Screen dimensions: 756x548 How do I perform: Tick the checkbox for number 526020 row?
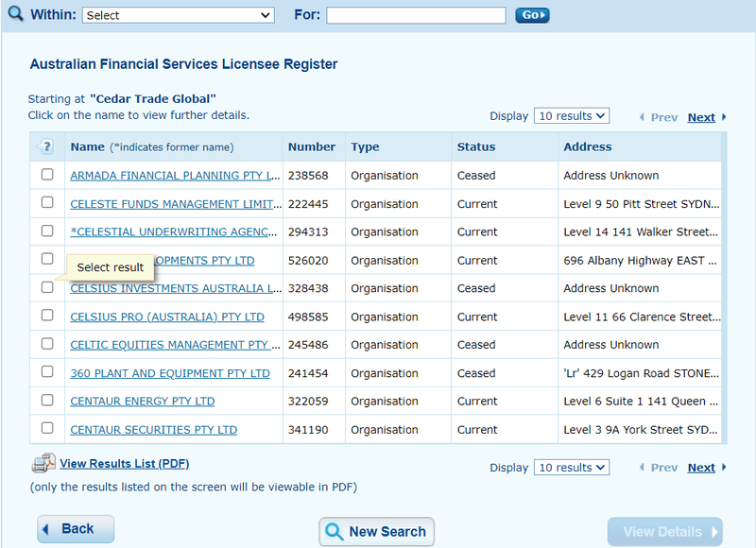47,259
